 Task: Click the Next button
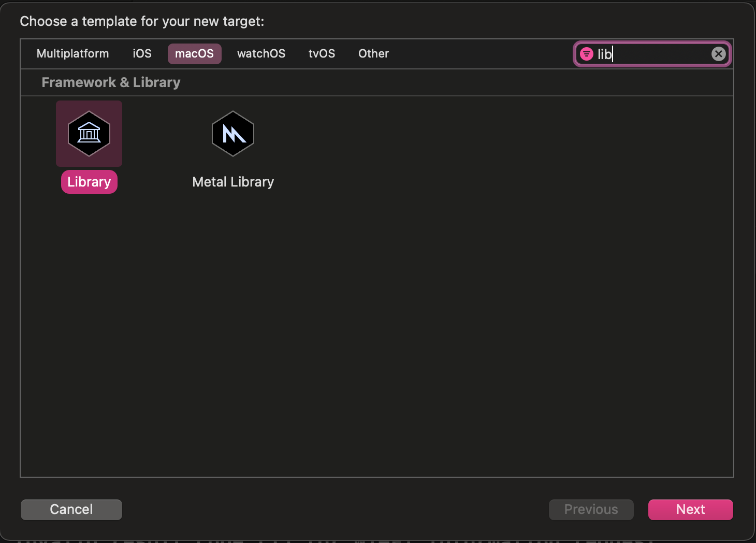[x=691, y=509]
